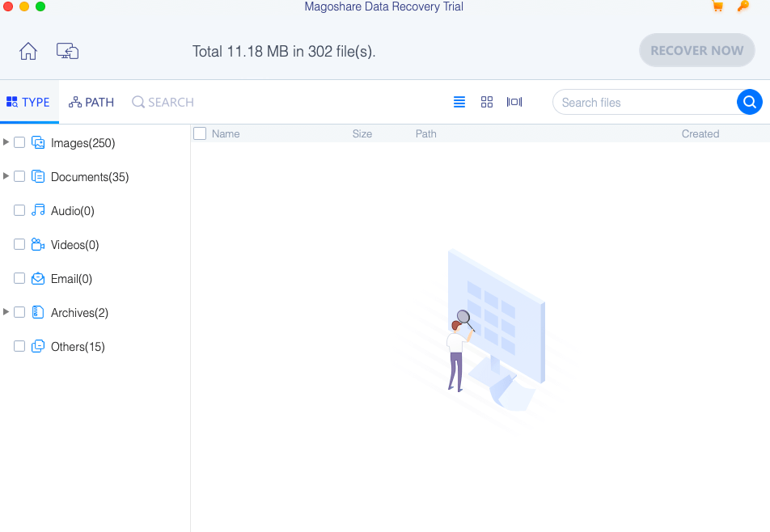Switch to cover flow preview view
The image size is (770, 532).
pos(514,102)
